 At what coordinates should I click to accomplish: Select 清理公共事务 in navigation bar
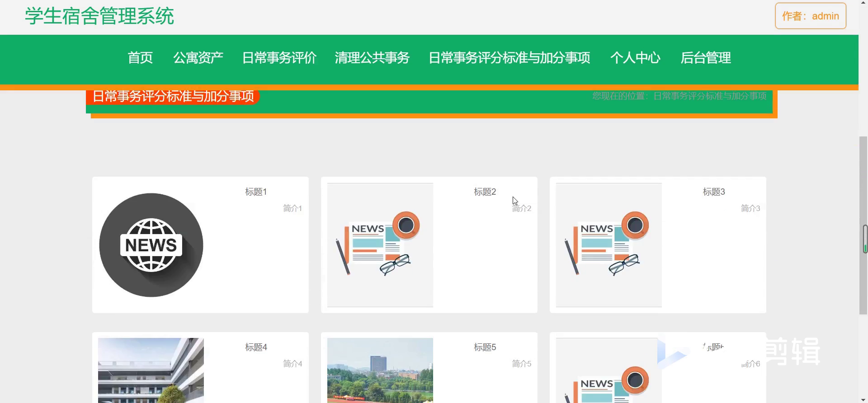click(372, 58)
